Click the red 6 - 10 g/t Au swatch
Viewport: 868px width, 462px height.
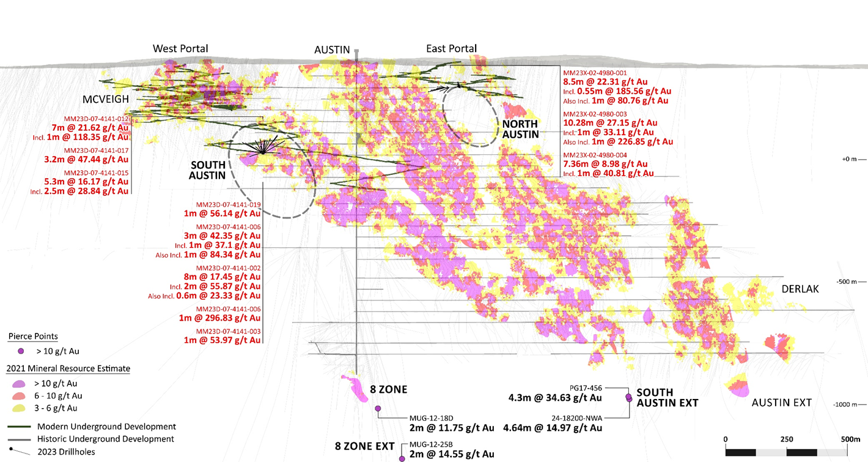coord(20,396)
